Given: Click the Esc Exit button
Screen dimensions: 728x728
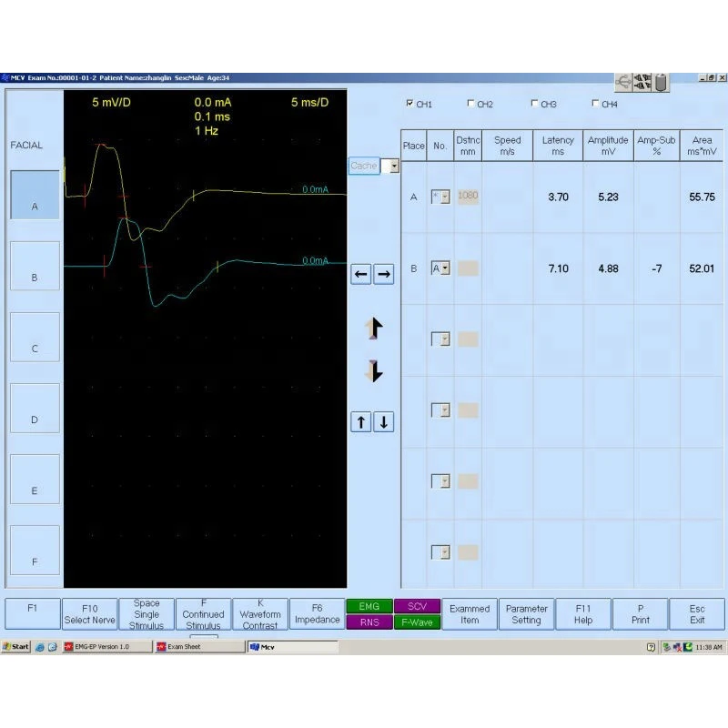Looking at the screenshot, I should point(697,613).
